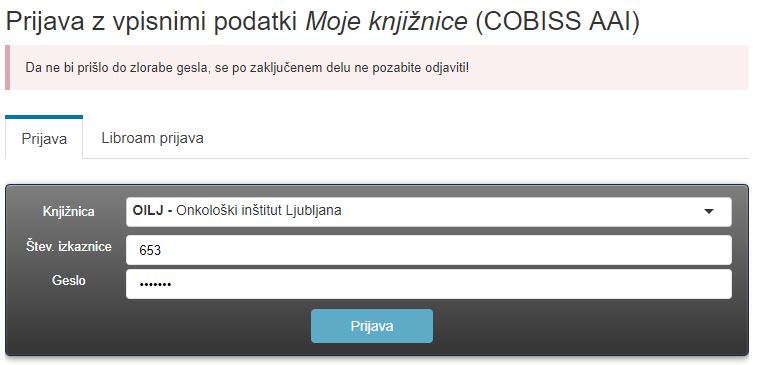Select the Prijava tab
The height and width of the screenshot is (365, 757).
pos(44,138)
